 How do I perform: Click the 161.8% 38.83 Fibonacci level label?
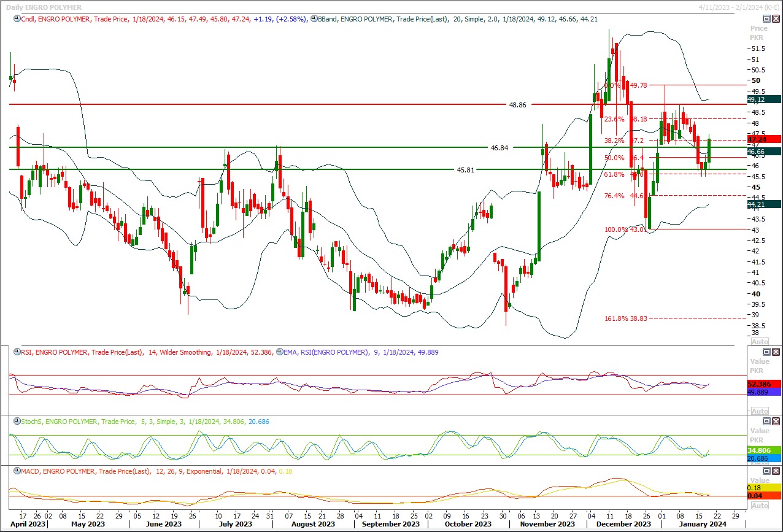click(x=625, y=318)
